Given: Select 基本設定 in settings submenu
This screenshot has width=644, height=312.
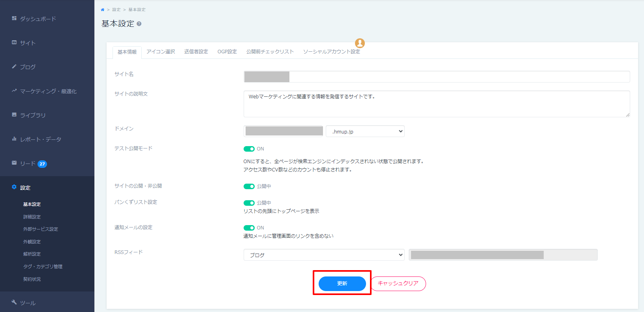Looking at the screenshot, I should [x=32, y=205].
